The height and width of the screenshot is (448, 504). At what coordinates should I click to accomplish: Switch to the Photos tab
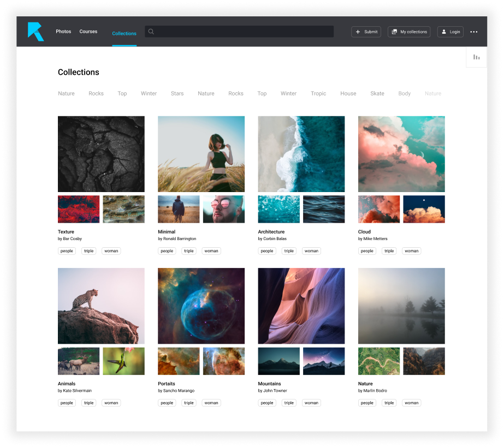(x=63, y=32)
